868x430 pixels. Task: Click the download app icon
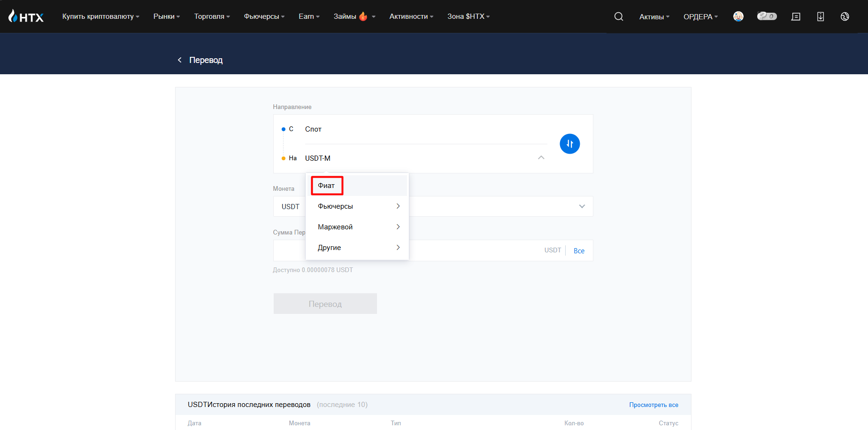(x=821, y=16)
